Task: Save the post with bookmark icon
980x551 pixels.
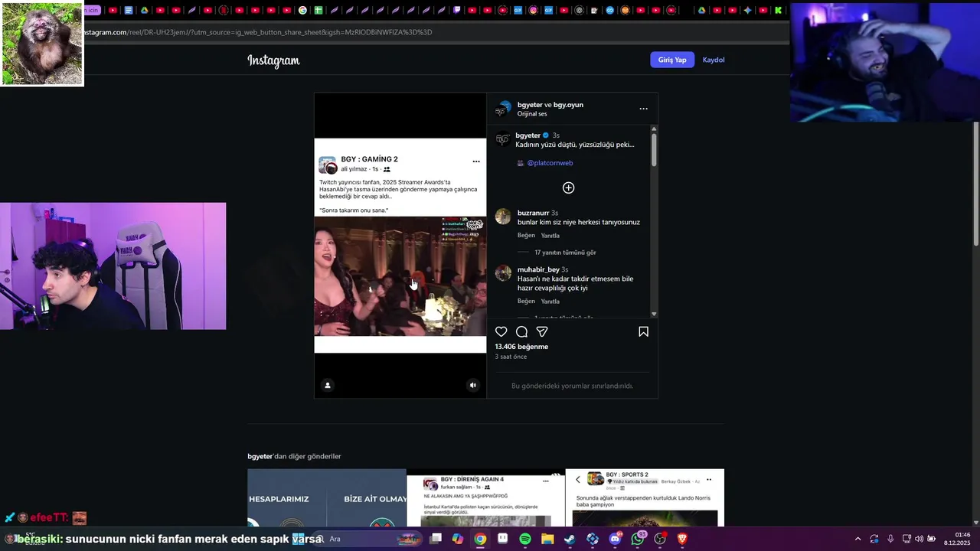Action: 643,331
